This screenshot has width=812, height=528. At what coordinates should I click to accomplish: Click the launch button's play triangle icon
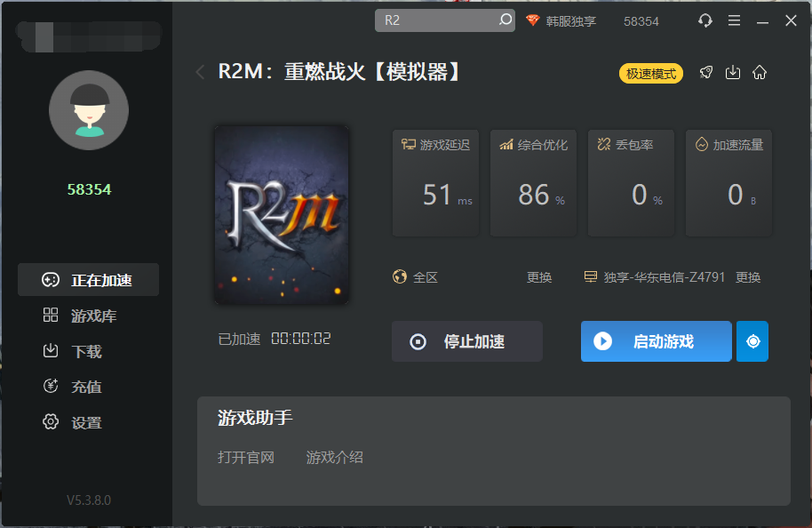click(x=603, y=341)
